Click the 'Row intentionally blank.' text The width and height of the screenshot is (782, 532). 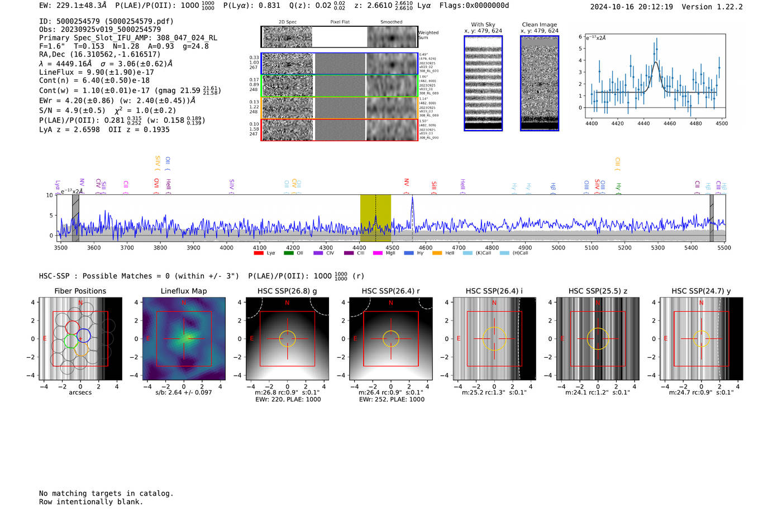[x=91, y=502]
